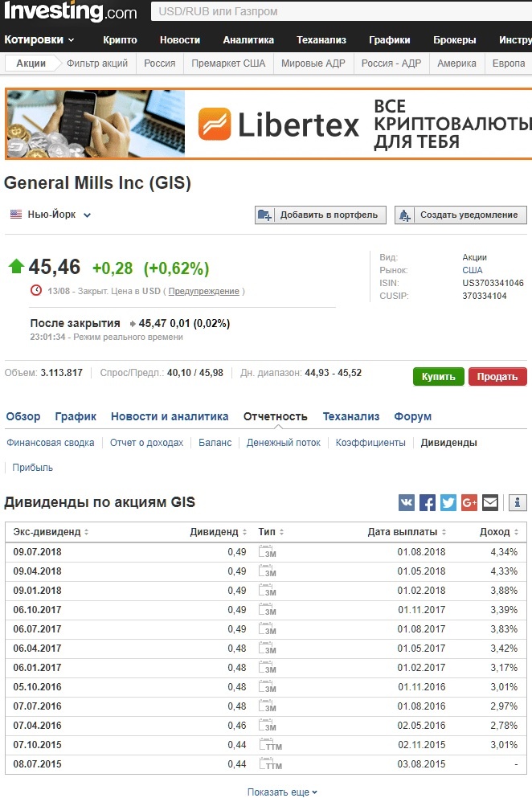This screenshot has width=532, height=798.
Task: Switch to Новости и аналитика tab
Action: pos(170,416)
